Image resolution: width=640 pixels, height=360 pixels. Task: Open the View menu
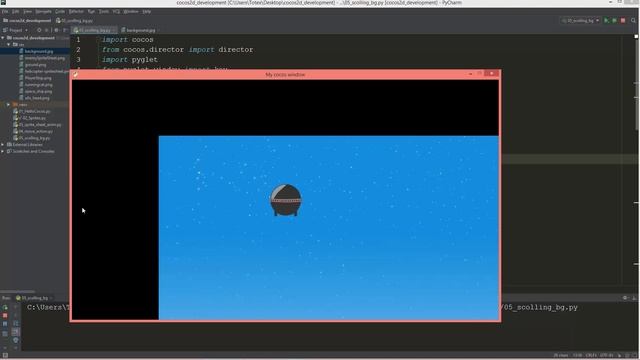tap(27, 11)
